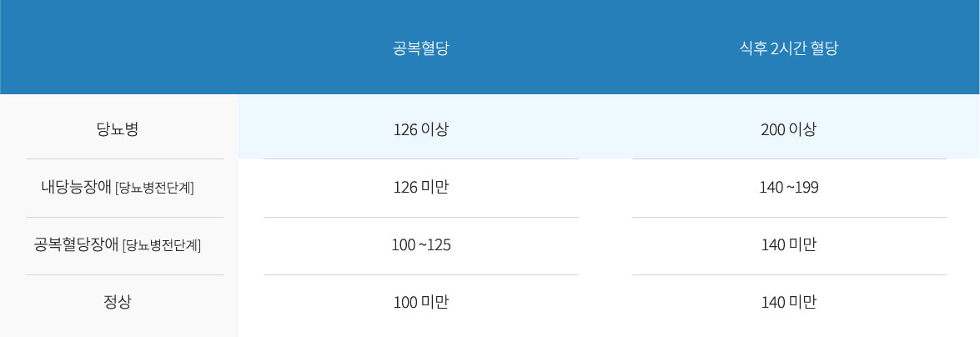This screenshot has height=337, width=980.
Task: Click the 100 ~125 cell
Action: [x=420, y=244]
